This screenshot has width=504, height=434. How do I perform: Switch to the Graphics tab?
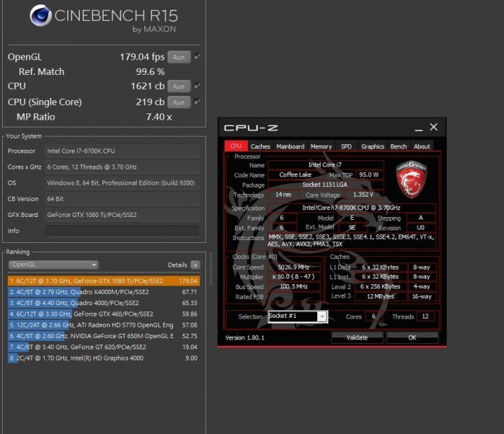pos(372,146)
